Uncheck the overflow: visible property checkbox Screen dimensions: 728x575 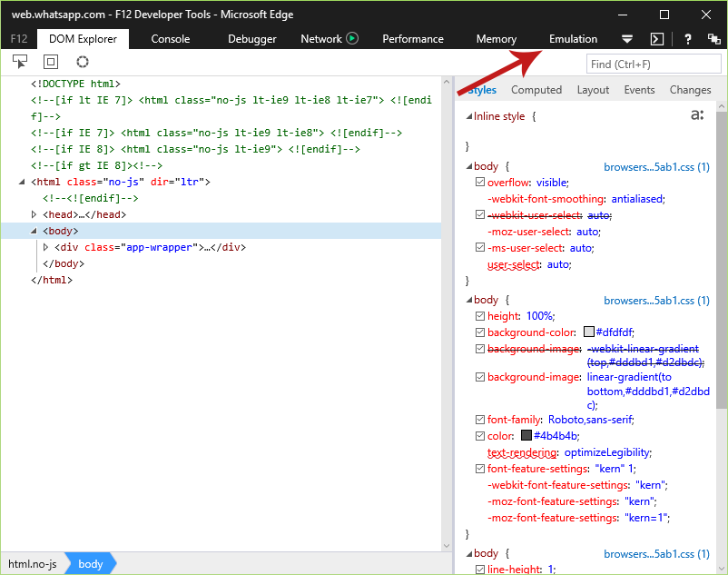(480, 182)
